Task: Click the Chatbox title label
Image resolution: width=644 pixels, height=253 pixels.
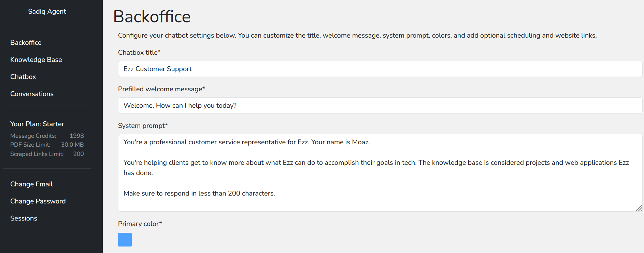Action: pyautogui.click(x=139, y=53)
